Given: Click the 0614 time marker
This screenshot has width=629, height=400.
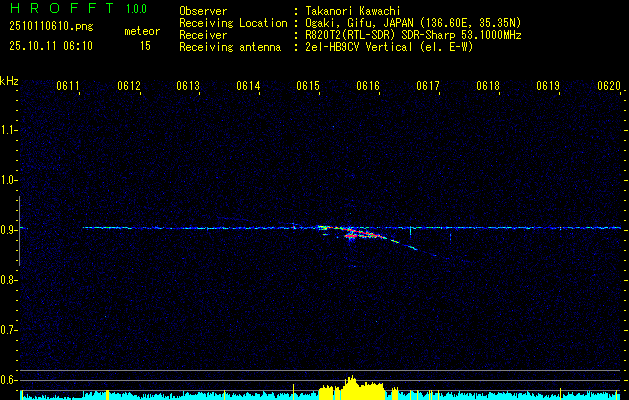Looking at the screenshot, I should [x=248, y=86].
